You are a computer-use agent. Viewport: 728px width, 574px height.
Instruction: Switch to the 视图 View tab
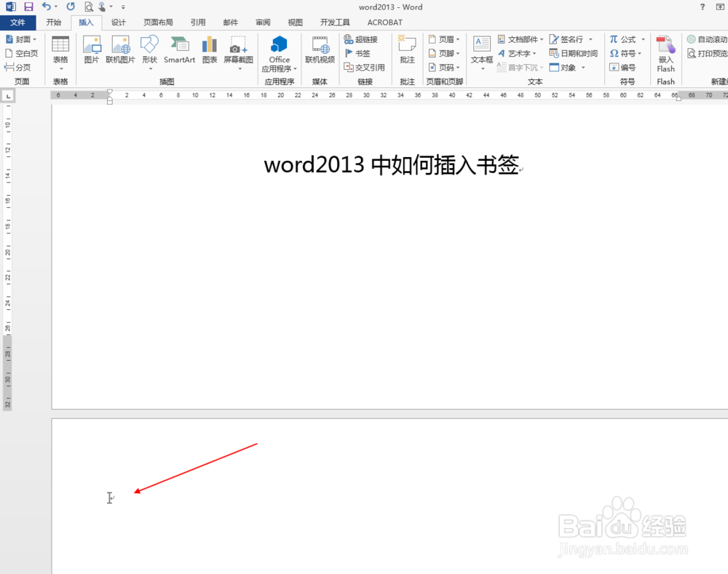tap(295, 23)
